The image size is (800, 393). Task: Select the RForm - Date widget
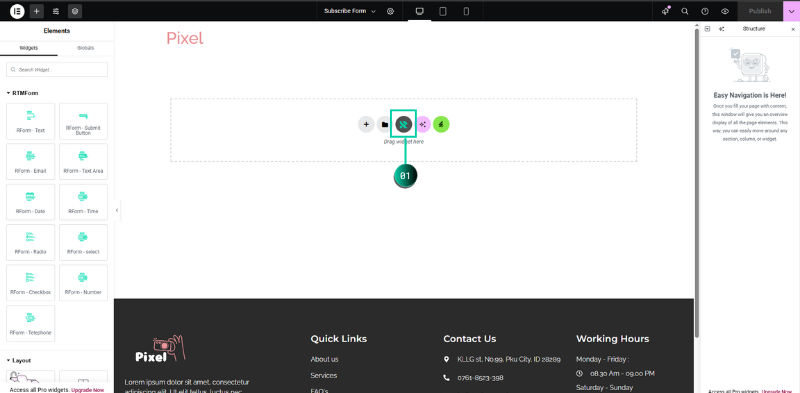(x=31, y=202)
